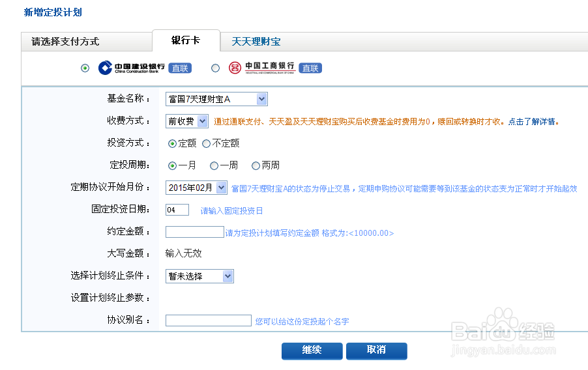Set 定投周期 to 一月

pos(172,165)
